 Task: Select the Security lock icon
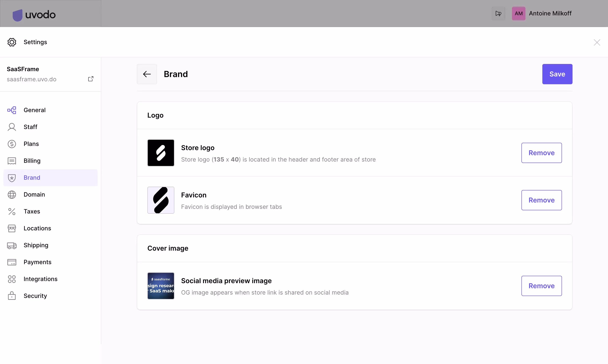pos(12,296)
